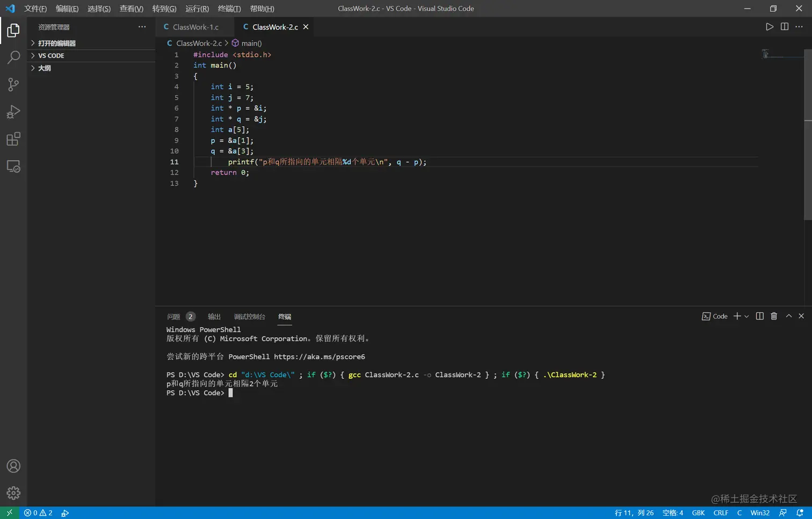Click the feedback icon in status bar
This screenshot has height=519, width=812.
783,513
